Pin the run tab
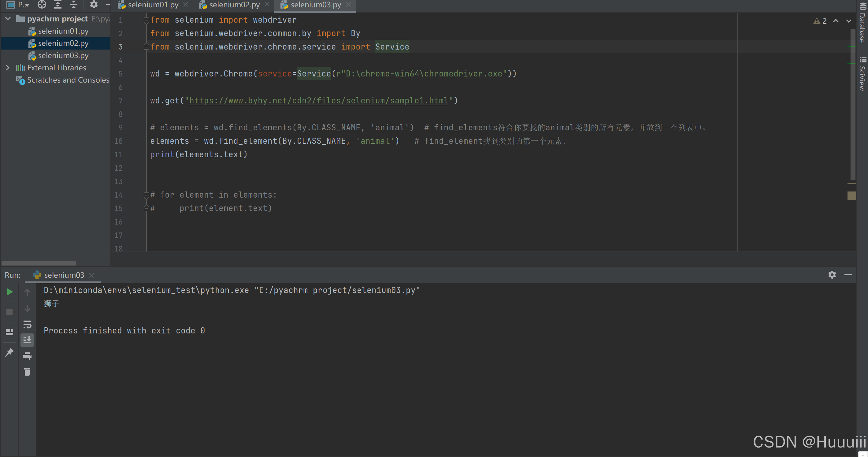The image size is (868, 457). click(9, 352)
